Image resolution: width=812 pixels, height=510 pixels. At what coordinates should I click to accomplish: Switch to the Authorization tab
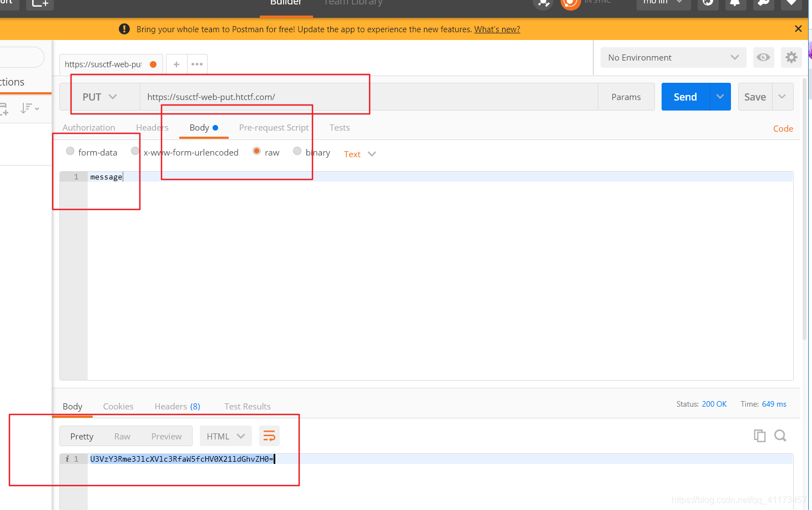[89, 127]
